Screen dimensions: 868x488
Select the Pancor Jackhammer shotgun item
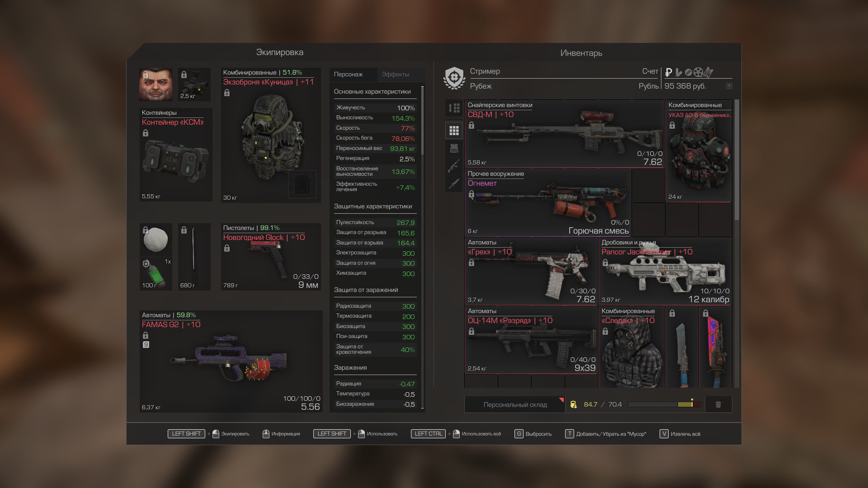[665, 271]
